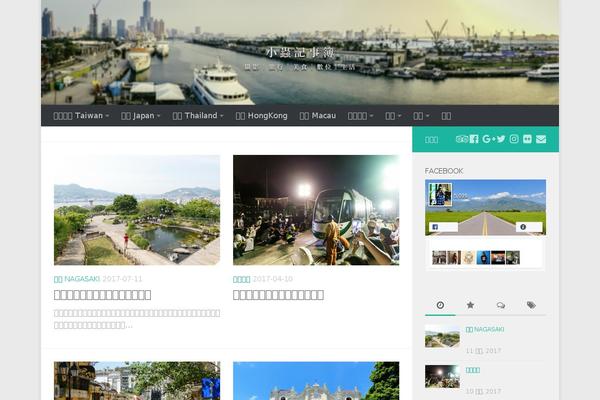The height and width of the screenshot is (400, 600).
Task: Switch to the popular posts star tab
Action: point(470,305)
